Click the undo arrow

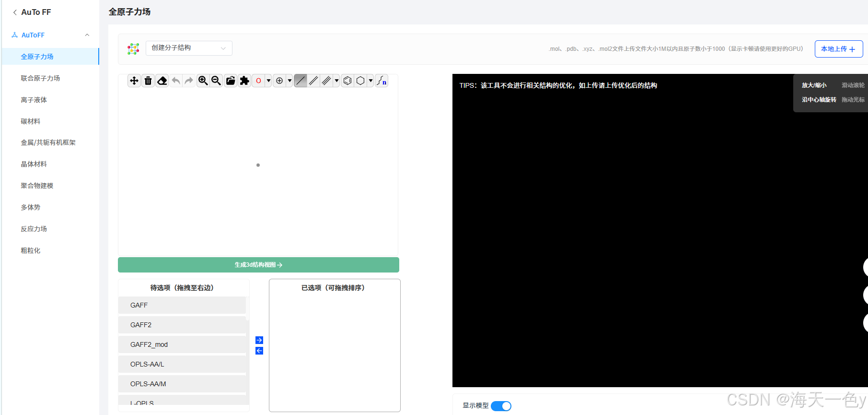pyautogui.click(x=176, y=81)
